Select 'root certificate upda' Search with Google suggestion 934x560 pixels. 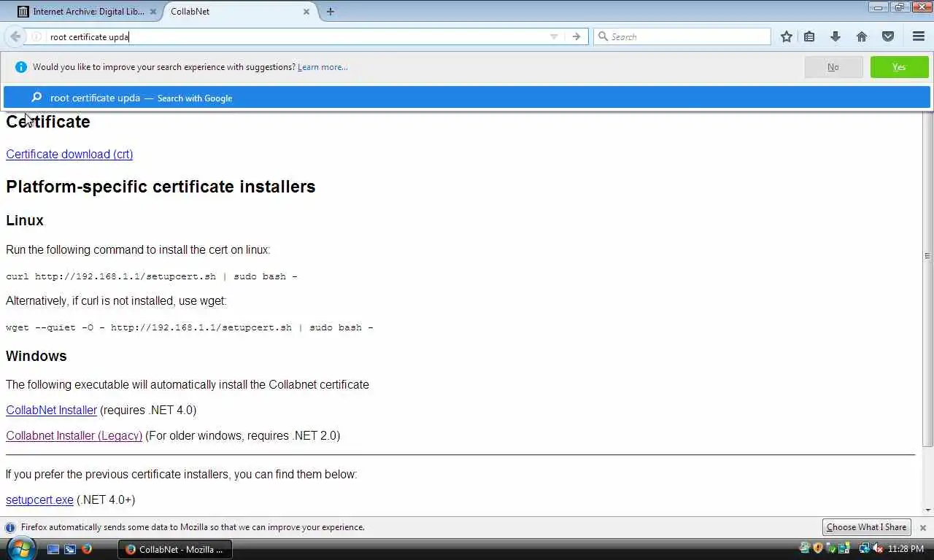tap(467, 98)
